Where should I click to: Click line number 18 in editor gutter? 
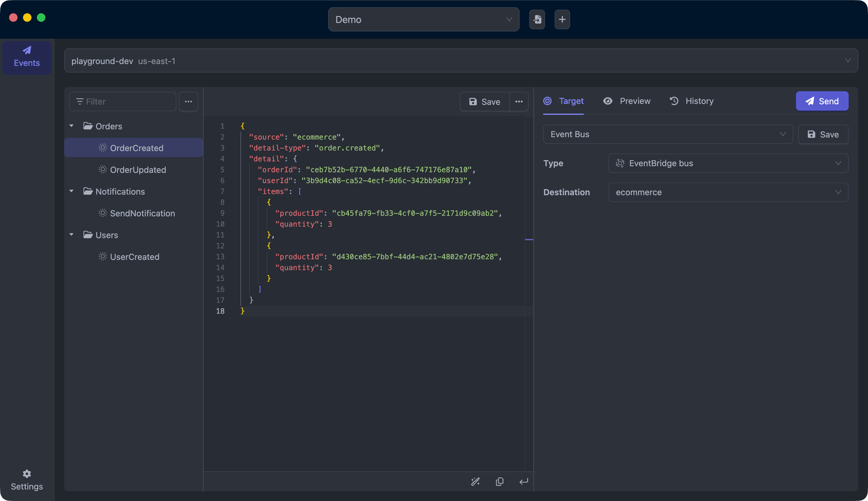[220, 311]
